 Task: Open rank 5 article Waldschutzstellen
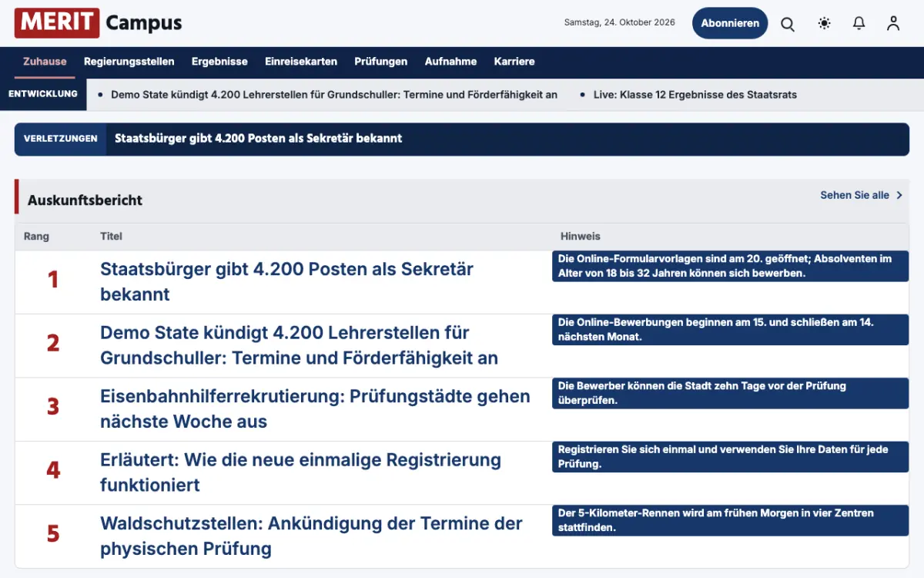(311, 536)
